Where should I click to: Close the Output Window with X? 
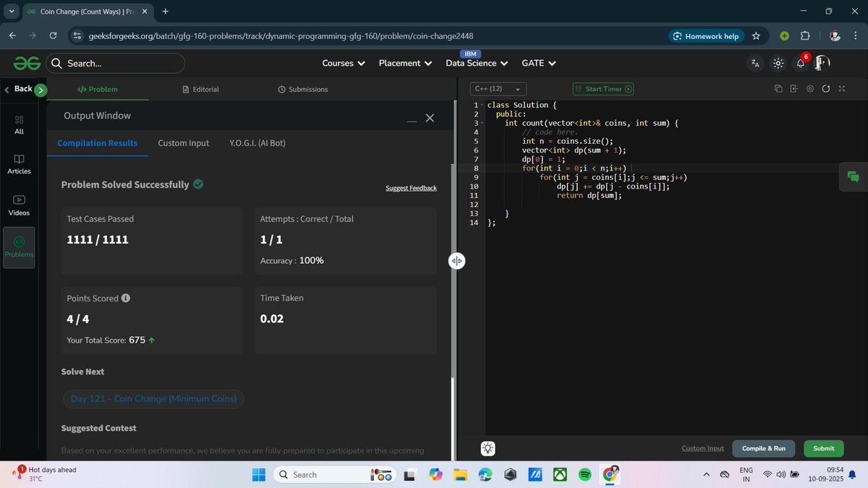[430, 118]
